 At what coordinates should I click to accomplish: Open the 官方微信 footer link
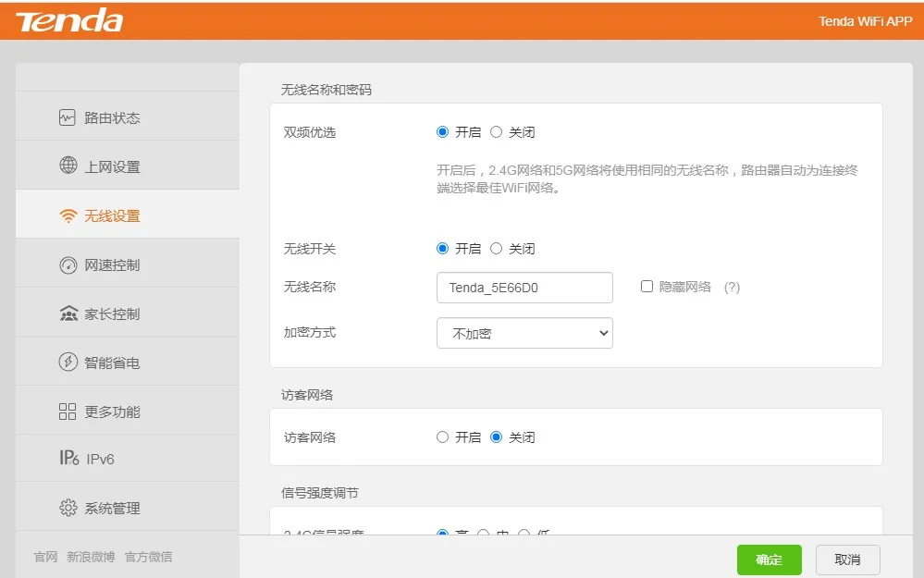click(x=149, y=556)
